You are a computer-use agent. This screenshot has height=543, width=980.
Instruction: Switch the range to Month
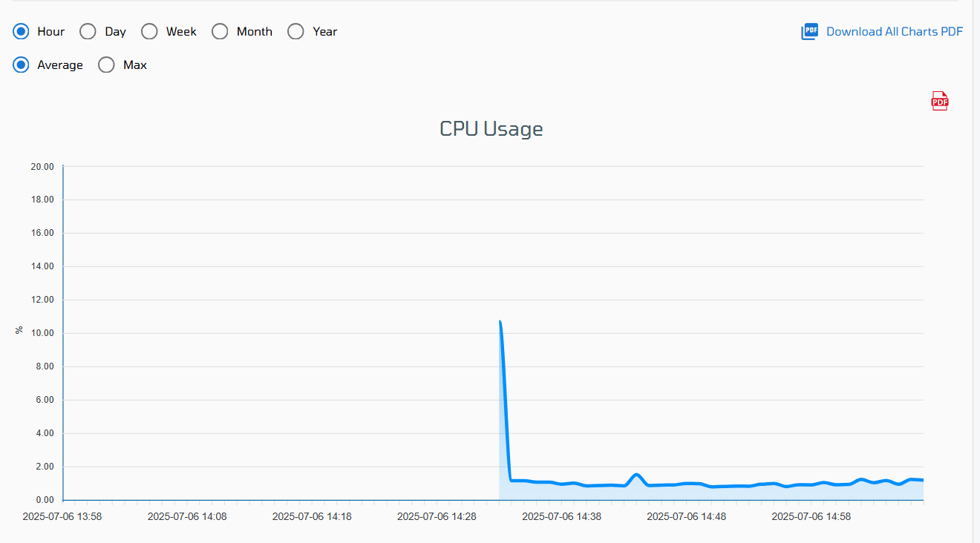(x=220, y=31)
